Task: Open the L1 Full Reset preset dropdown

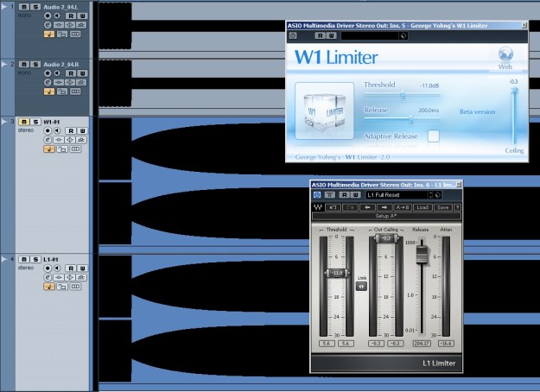Action: point(399,195)
